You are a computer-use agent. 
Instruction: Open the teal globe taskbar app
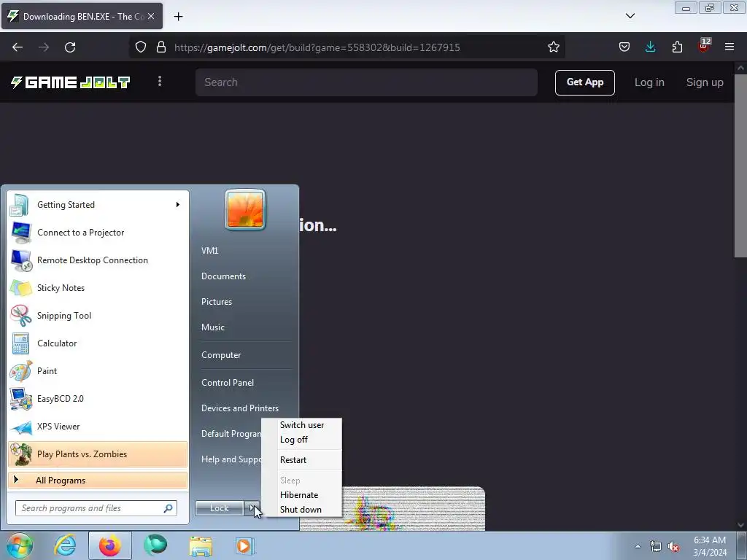[155, 545]
